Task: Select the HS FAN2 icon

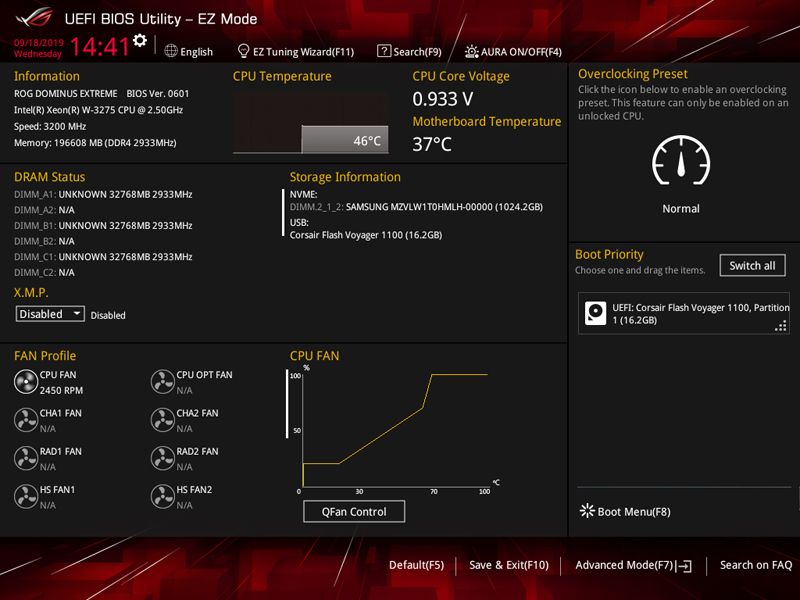Action: pos(163,496)
